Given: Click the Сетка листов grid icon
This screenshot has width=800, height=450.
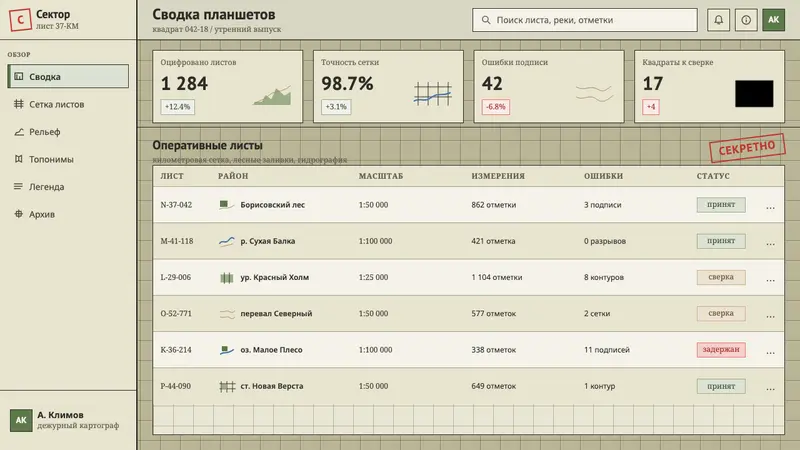Looking at the screenshot, I should [19, 104].
